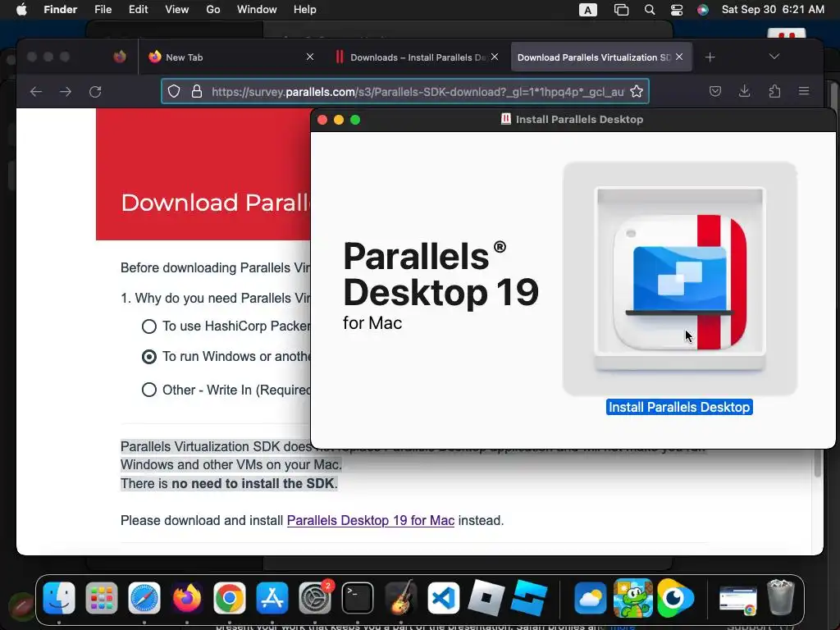Select Download Parallels Virtualization SDK tab

pos(601,57)
